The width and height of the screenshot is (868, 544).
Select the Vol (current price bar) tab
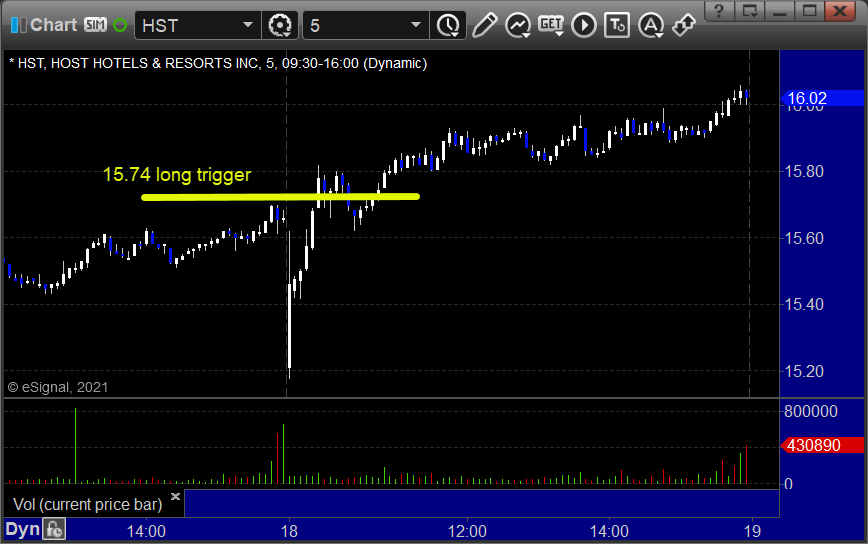tap(87, 504)
